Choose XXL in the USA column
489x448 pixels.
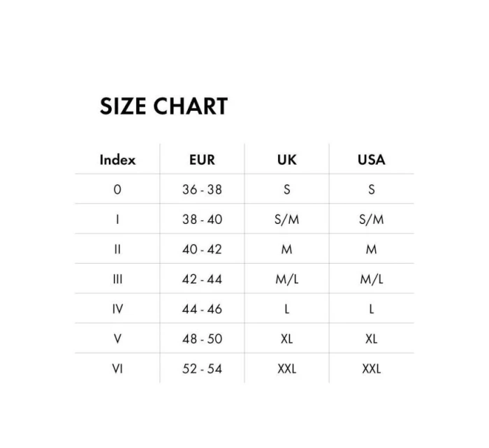[371, 369]
